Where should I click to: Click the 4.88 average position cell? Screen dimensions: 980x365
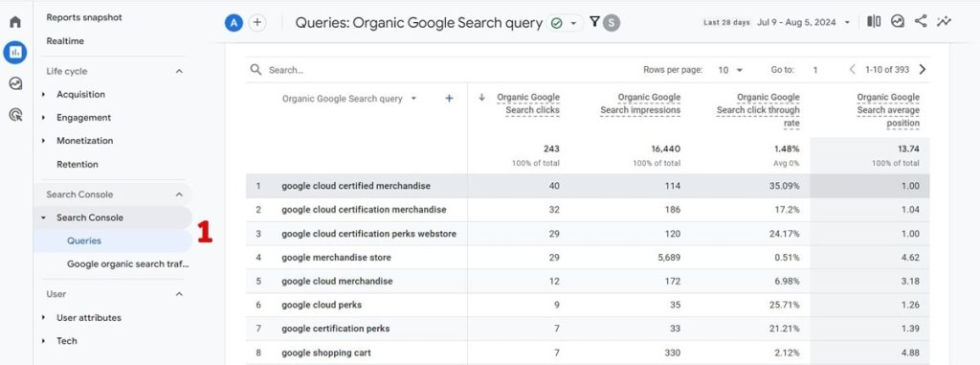tap(911, 354)
